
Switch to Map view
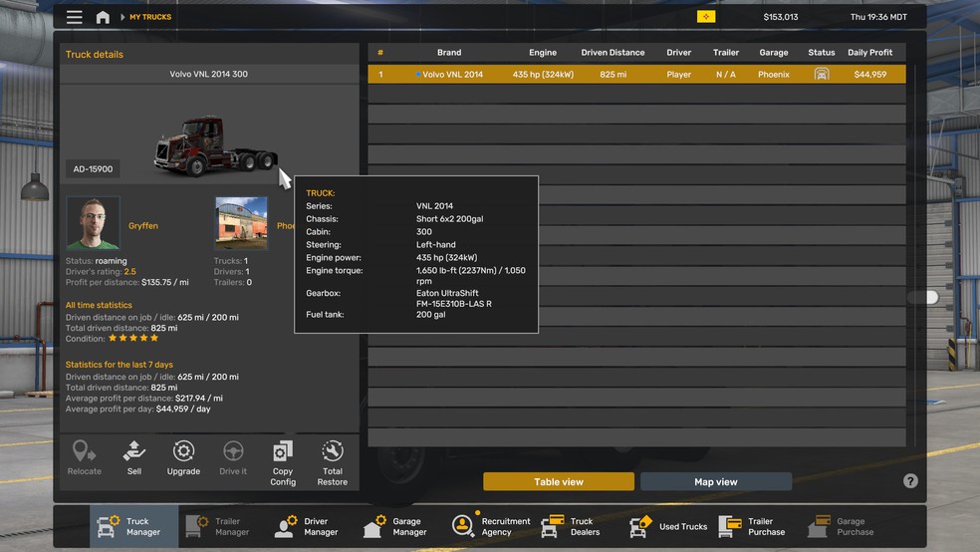pyautogui.click(x=716, y=481)
